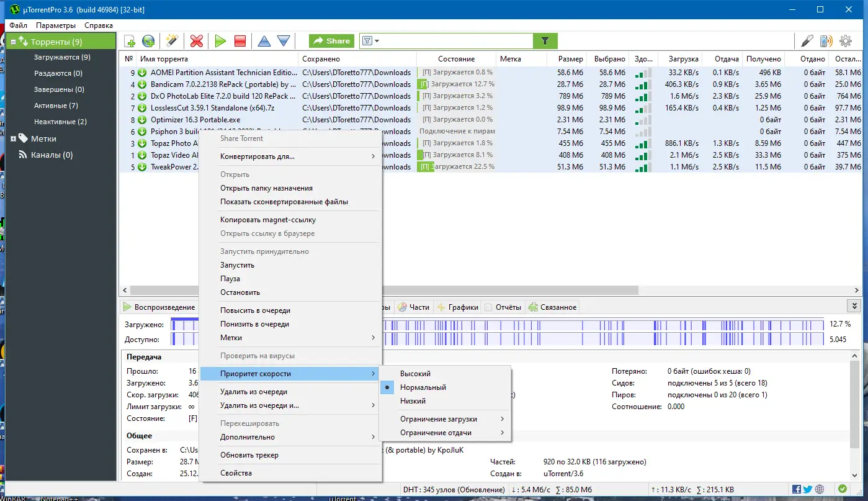
Task: Click the Move Down Queue arrow icon
Action: point(284,41)
